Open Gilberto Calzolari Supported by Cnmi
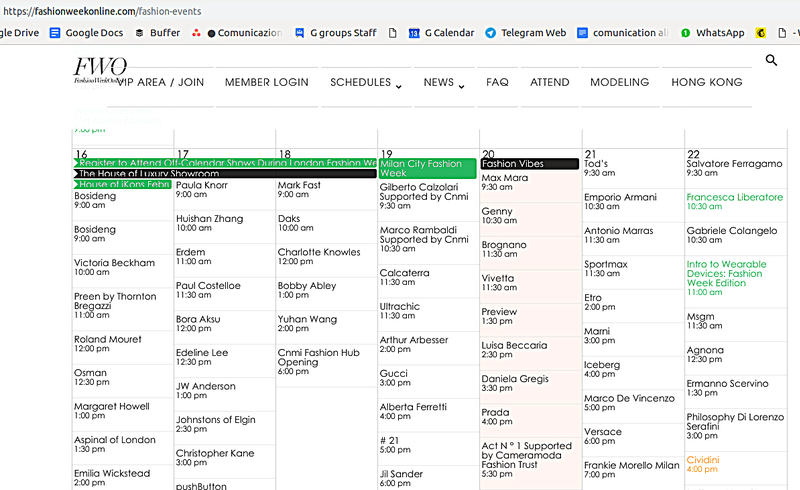This screenshot has height=490, width=800. [x=424, y=197]
